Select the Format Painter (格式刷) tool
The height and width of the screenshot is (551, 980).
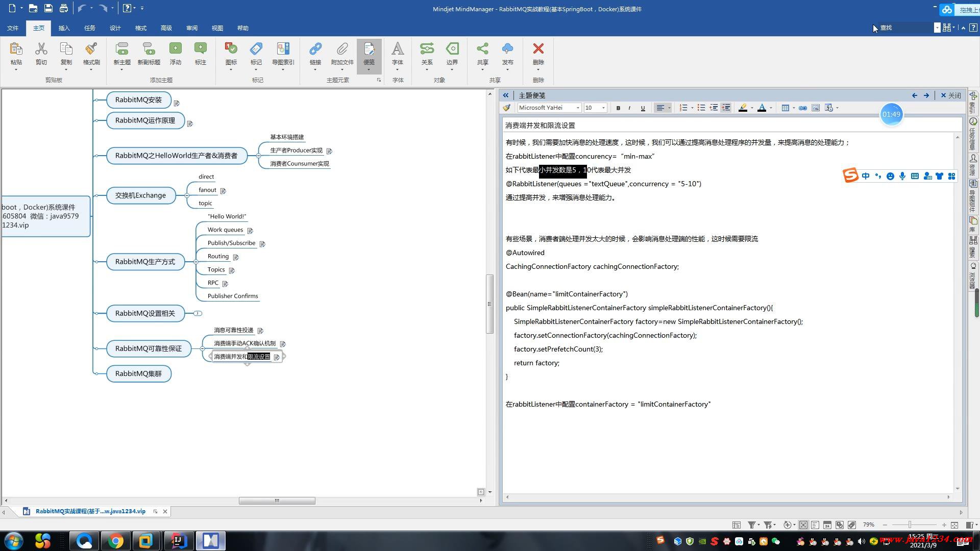click(x=91, y=49)
